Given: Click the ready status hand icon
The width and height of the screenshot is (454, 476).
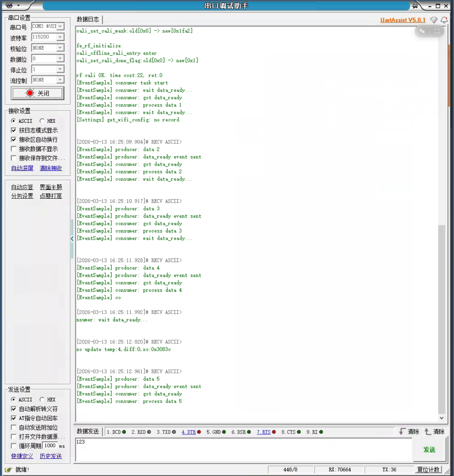Looking at the screenshot, I should coord(9,469).
